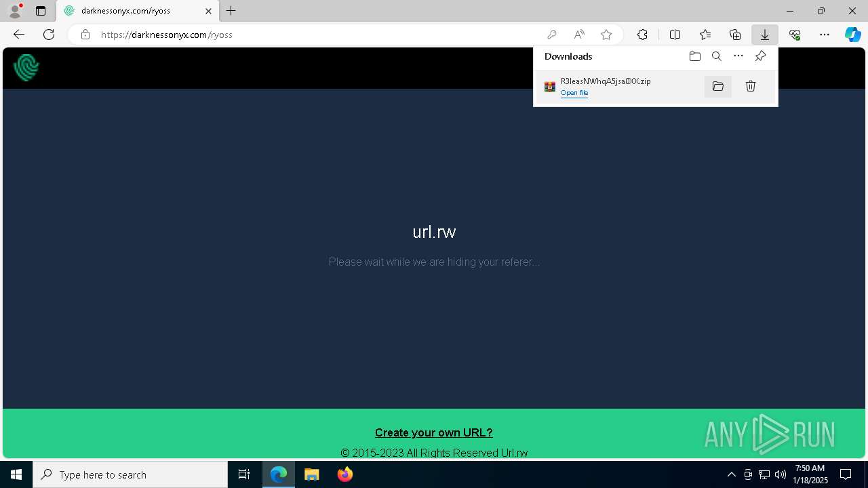Open network status tray icon
Viewport: 868px width, 488px height.
pos(764,474)
